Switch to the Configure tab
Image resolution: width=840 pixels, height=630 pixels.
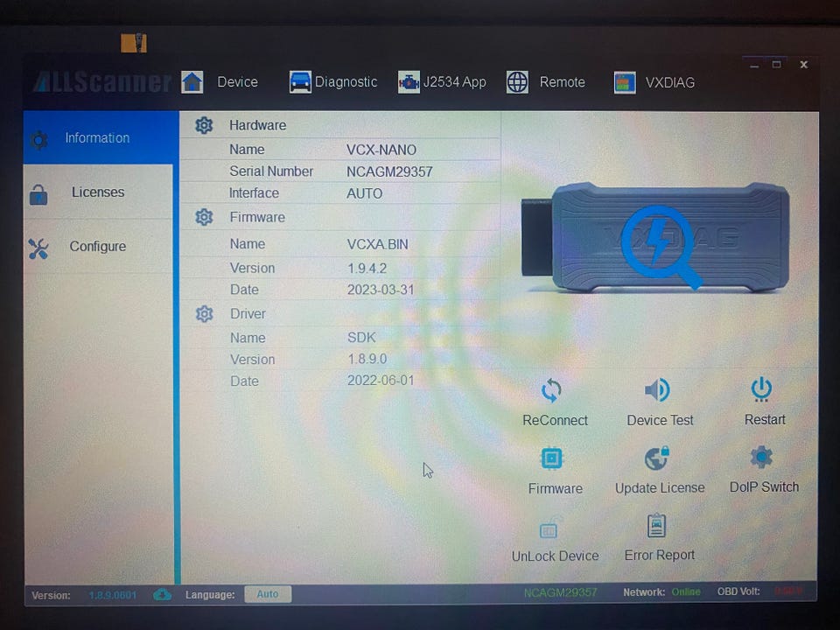[98, 247]
